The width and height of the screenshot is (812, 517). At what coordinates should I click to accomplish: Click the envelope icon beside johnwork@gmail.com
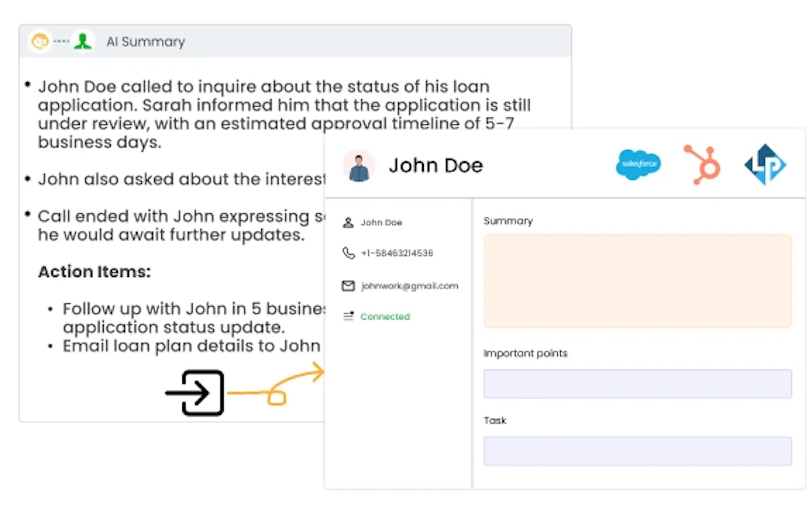348,286
